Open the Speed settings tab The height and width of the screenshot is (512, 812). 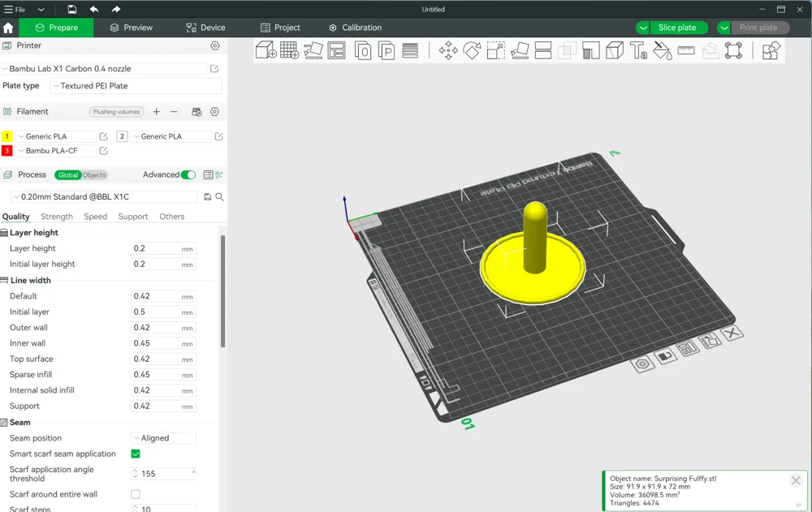click(x=96, y=217)
